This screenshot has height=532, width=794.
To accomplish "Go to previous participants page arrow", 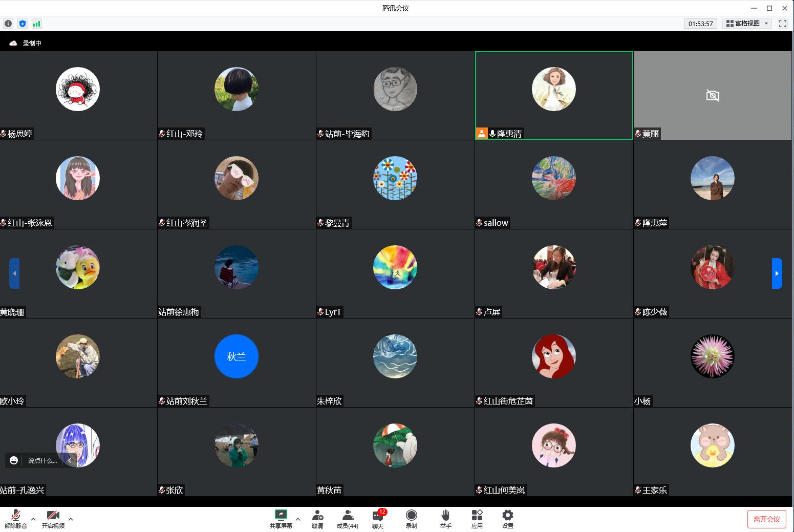I will coord(14,273).
